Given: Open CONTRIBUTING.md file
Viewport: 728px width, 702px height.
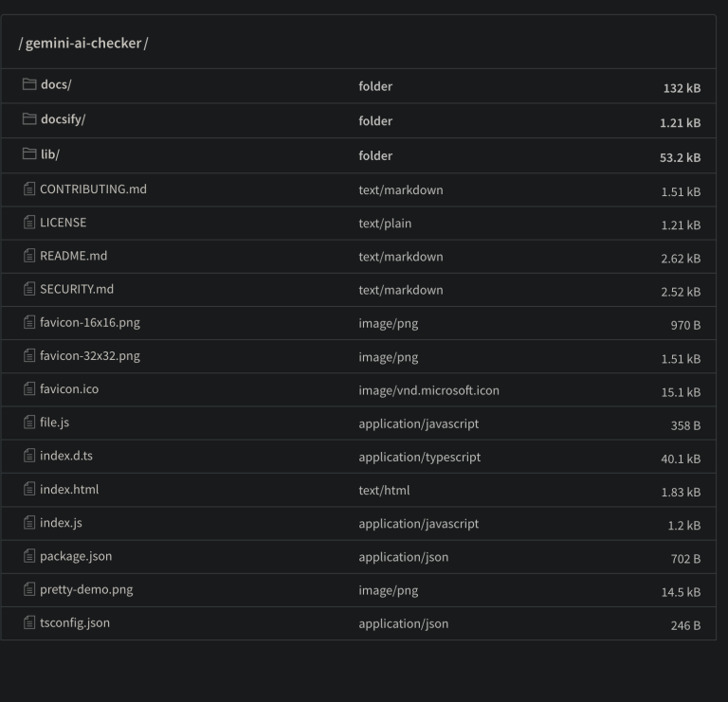Looking at the screenshot, I should tap(93, 189).
